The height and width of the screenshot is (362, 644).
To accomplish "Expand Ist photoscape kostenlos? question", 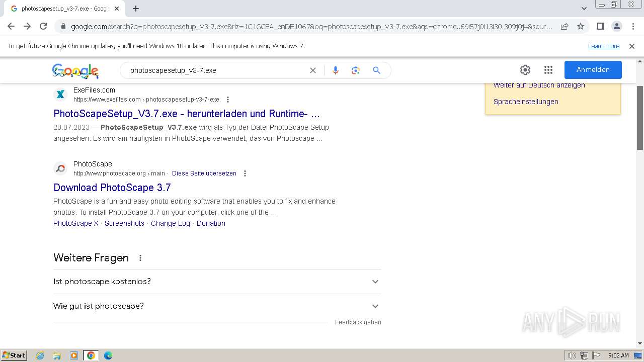I will coord(217,282).
